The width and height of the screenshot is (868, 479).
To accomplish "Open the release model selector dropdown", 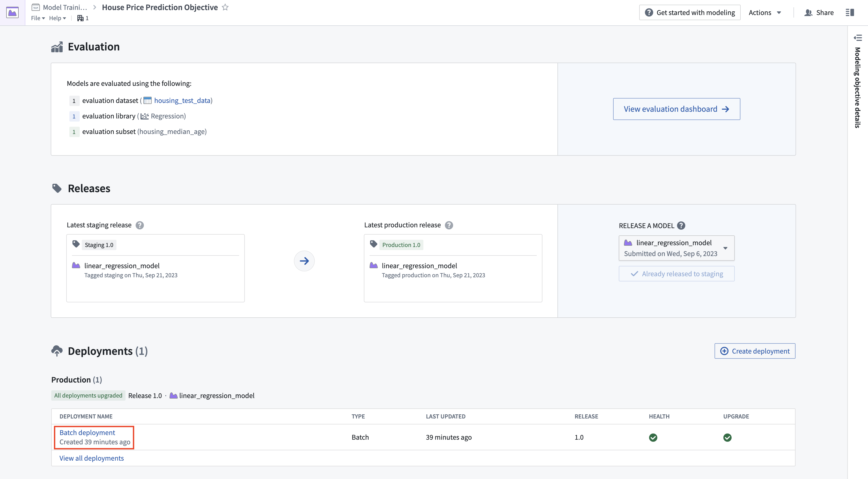I will [x=676, y=248].
